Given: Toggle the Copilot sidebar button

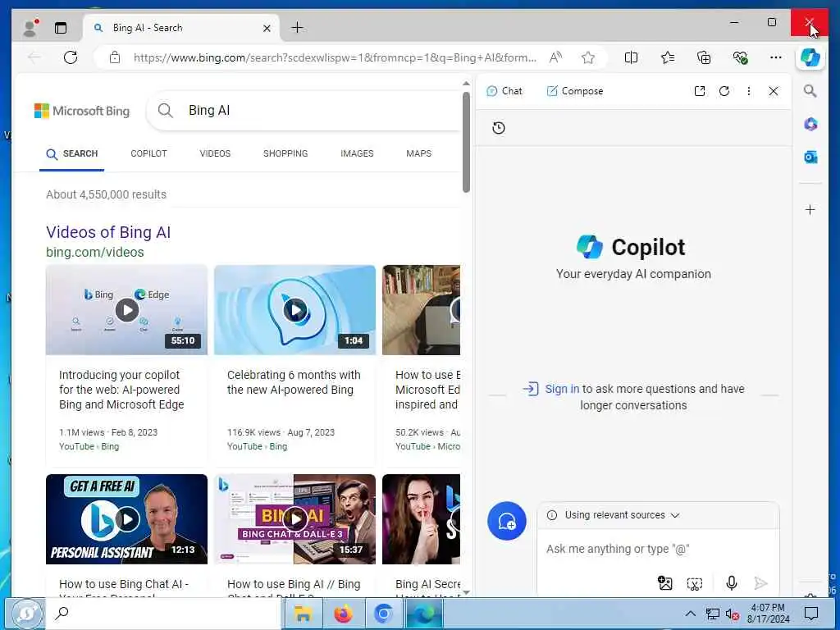Looking at the screenshot, I should coord(810,57).
